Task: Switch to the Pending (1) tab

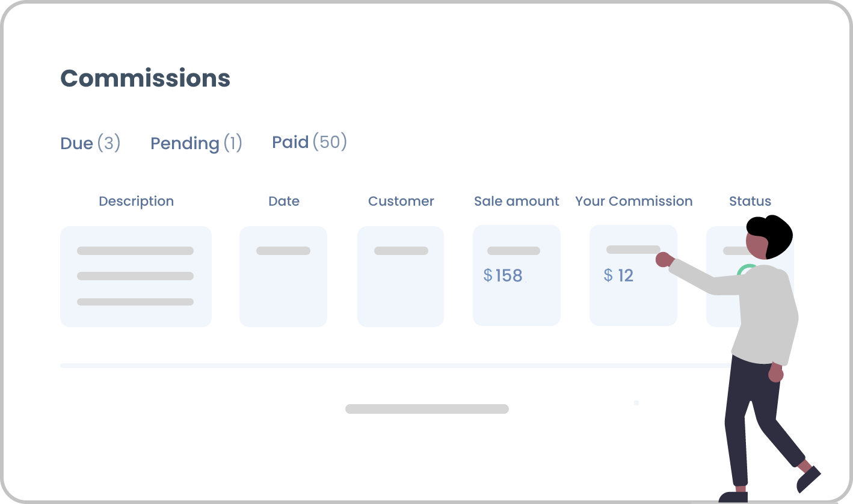Action: point(196,143)
